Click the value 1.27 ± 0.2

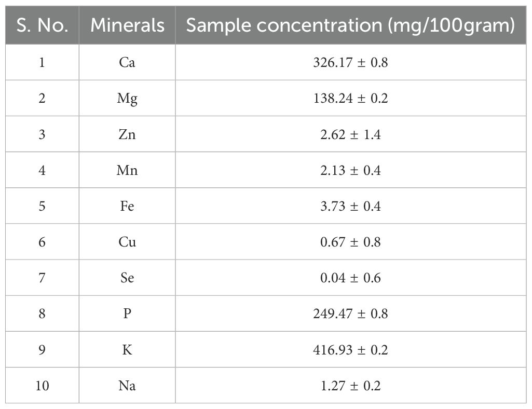[350, 386]
